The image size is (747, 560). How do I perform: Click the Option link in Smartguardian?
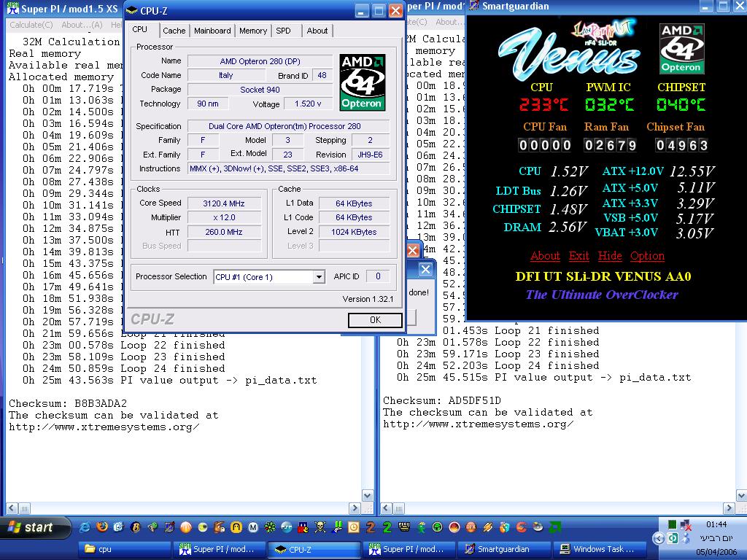pyautogui.click(x=647, y=256)
